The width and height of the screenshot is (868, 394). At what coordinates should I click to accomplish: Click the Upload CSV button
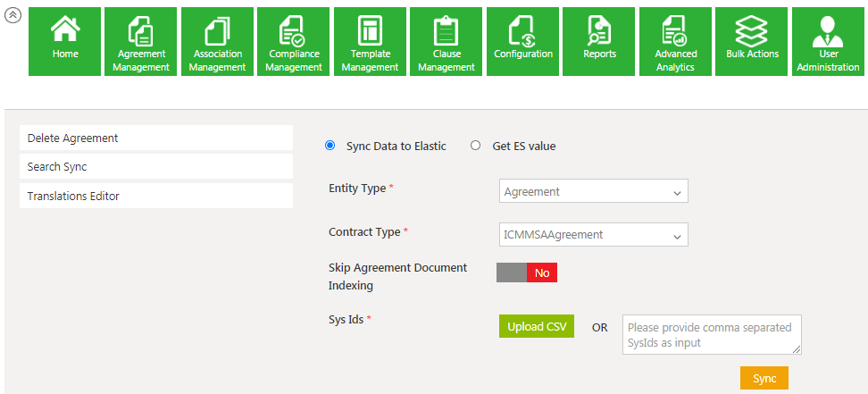537,326
